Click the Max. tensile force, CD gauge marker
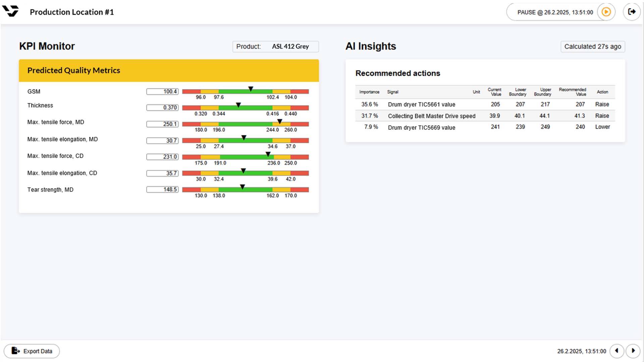 click(268, 154)
